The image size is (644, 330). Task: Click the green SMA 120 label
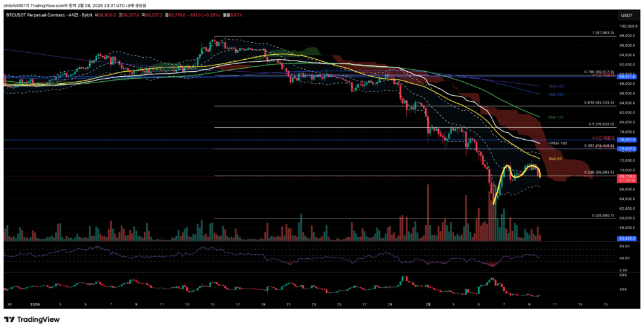tap(555, 117)
